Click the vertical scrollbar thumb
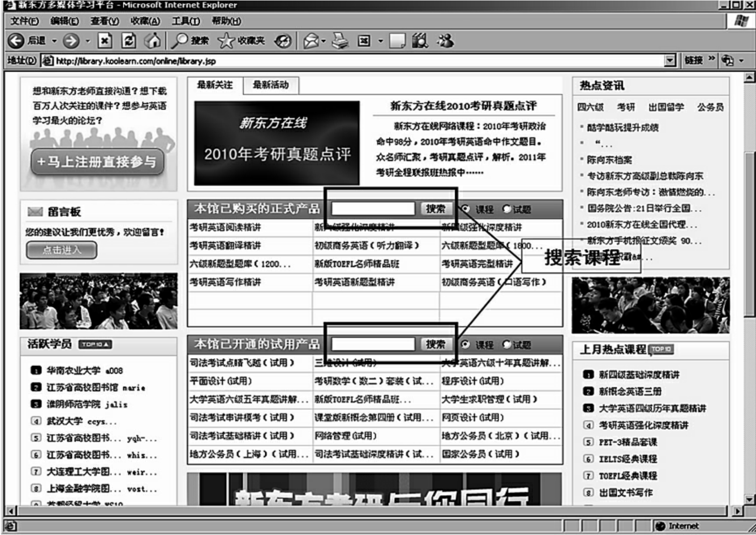Image resolution: width=756 pixels, height=535 pixels. [750, 234]
